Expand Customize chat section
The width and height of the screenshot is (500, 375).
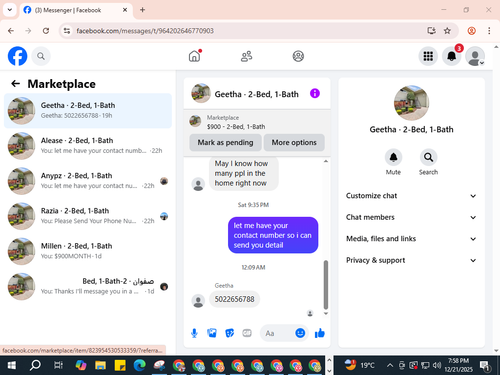(411, 196)
